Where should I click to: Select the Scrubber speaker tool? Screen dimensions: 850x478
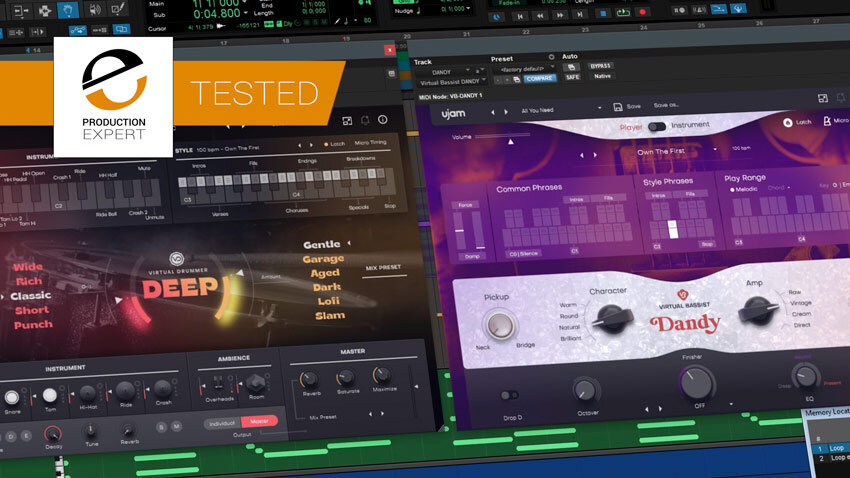[94, 10]
